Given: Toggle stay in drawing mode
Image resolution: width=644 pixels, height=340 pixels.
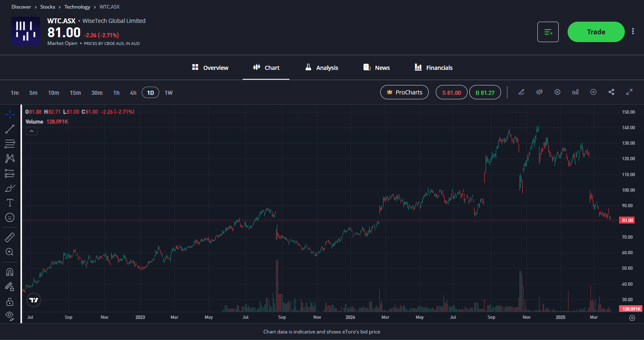Looking at the screenshot, I should [x=10, y=286].
